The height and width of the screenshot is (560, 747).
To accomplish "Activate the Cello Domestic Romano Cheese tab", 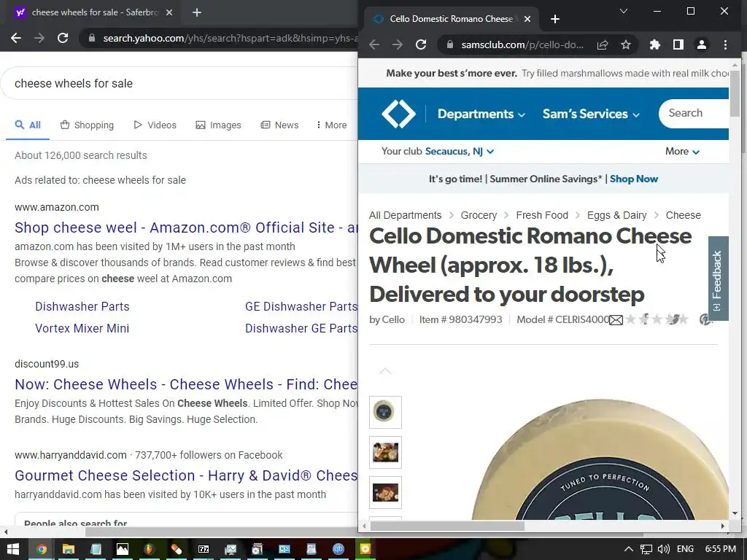I will [x=451, y=19].
